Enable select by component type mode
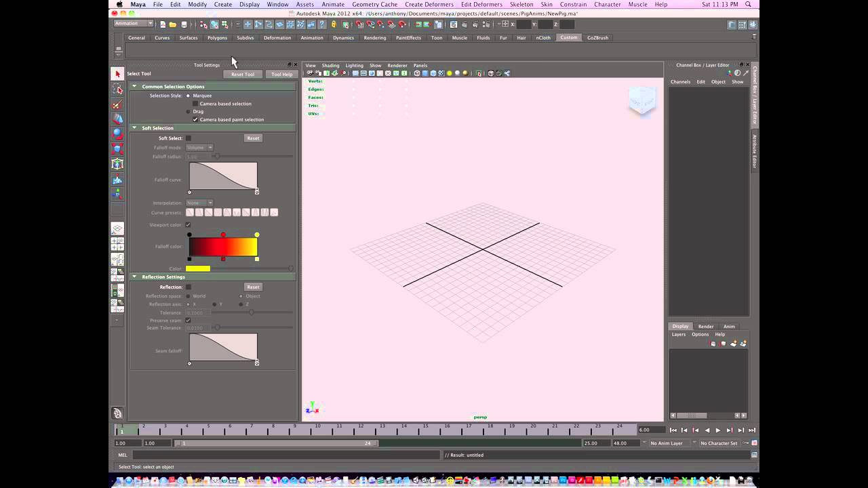868x488 pixels. [x=225, y=24]
